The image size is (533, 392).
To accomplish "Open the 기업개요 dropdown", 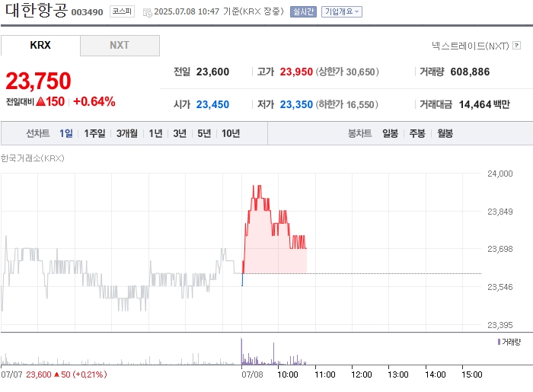I will pos(342,12).
